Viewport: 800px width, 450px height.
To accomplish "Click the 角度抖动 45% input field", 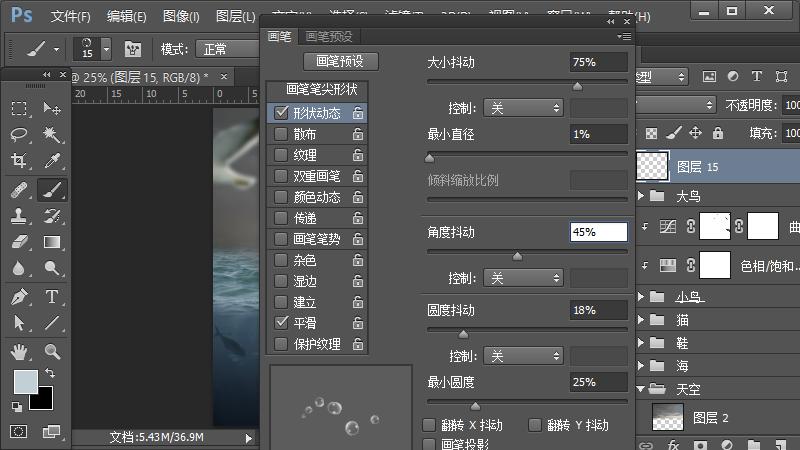I will [x=598, y=232].
